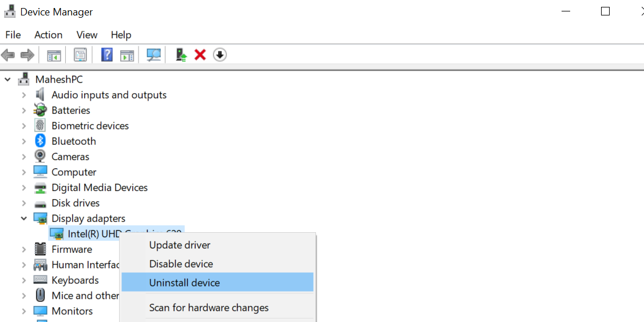Click the Device Manager title bar icon
The height and width of the screenshot is (322, 644).
(10, 11)
